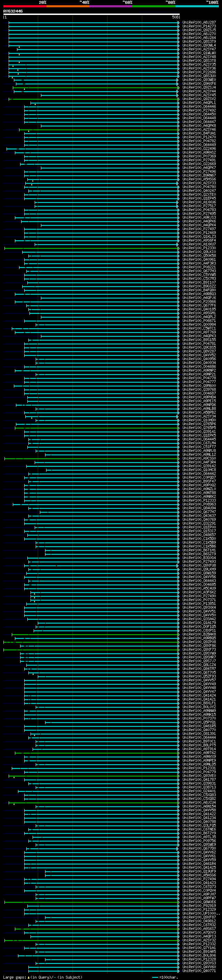Click the green alignment bar for UniRef100_Q9ZSJ4
222x980 pixels.
tap(96, 88)
